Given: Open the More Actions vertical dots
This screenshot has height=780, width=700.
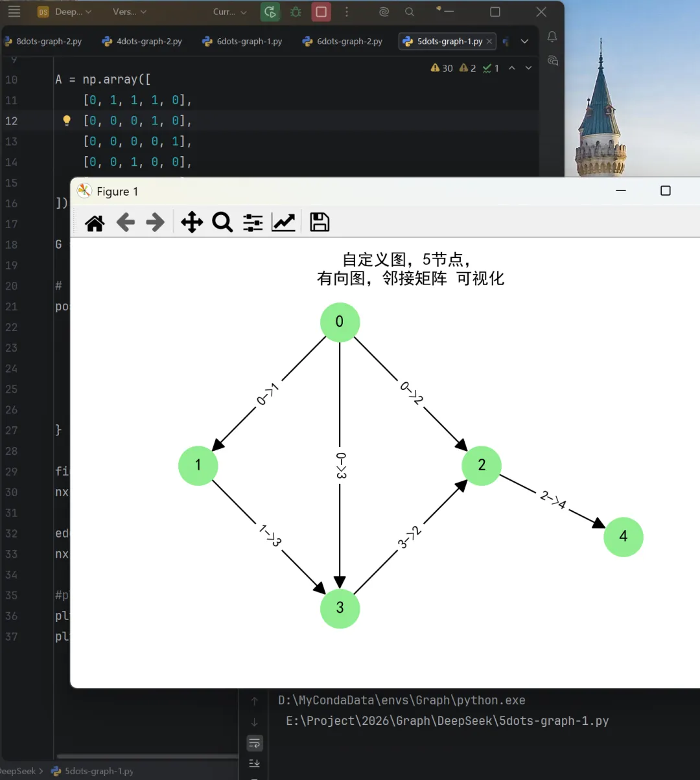Looking at the screenshot, I should pos(347,12).
